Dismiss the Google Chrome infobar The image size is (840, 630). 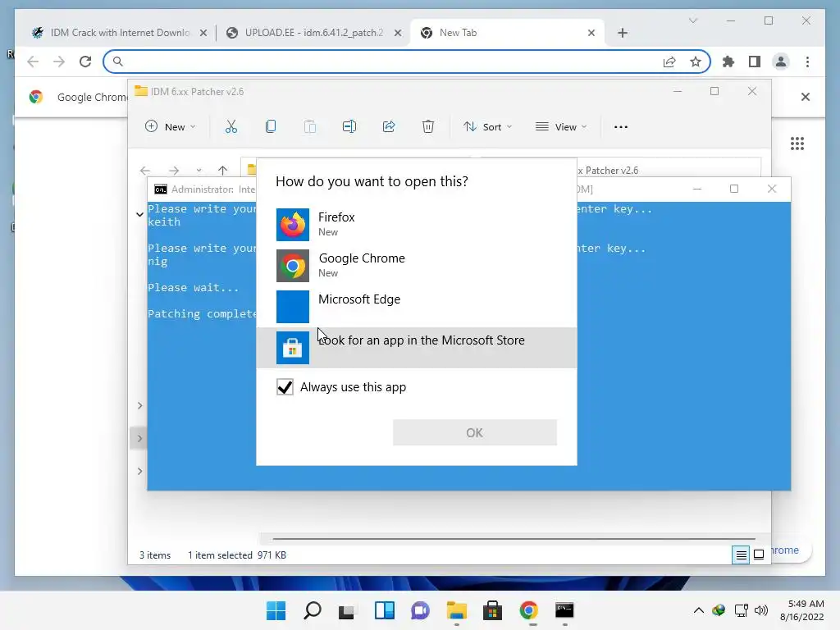point(806,97)
